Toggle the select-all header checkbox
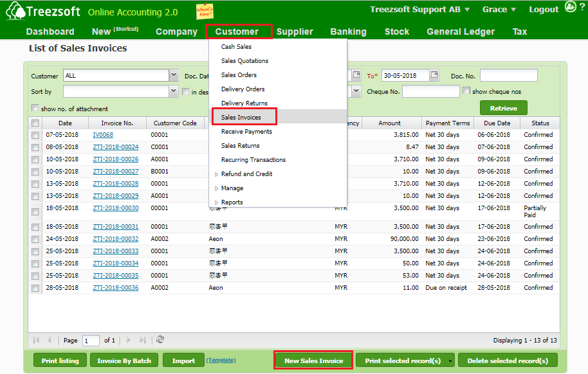This screenshot has height=374, width=588. click(x=35, y=123)
